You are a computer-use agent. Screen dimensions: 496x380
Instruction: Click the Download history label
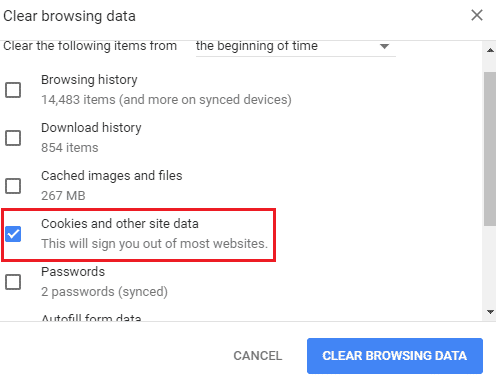(91, 128)
